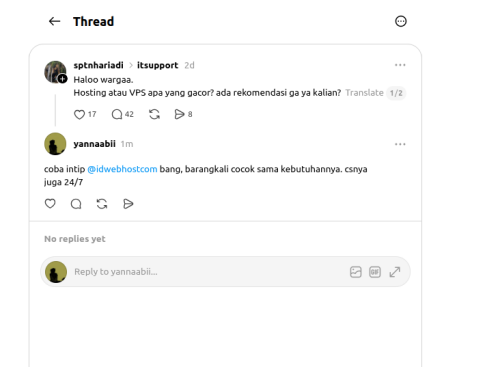Open more options for sptnhariadi's post
The image size is (500, 367).
tap(400, 65)
